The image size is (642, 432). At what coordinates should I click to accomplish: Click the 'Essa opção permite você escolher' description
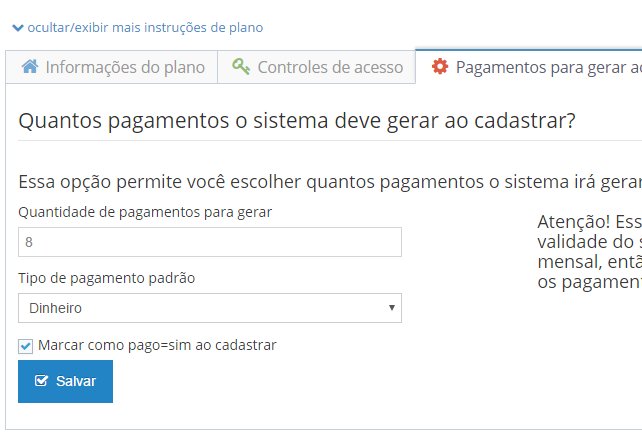point(330,182)
